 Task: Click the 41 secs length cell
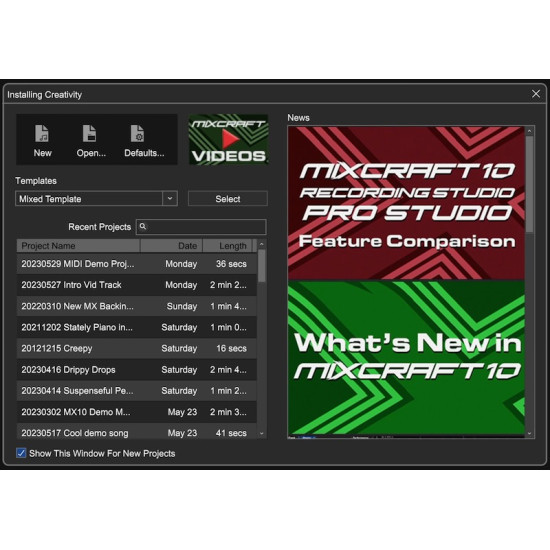pos(231,433)
